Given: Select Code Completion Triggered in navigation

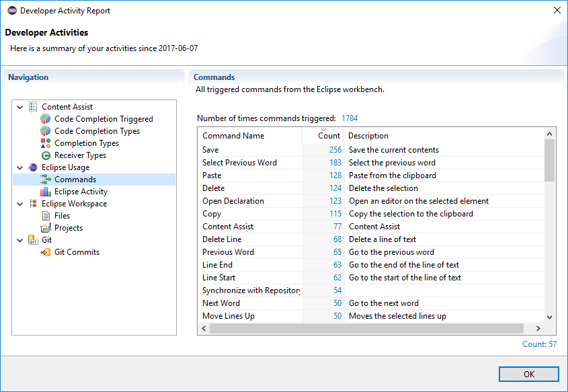Looking at the screenshot, I should point(104,119).
